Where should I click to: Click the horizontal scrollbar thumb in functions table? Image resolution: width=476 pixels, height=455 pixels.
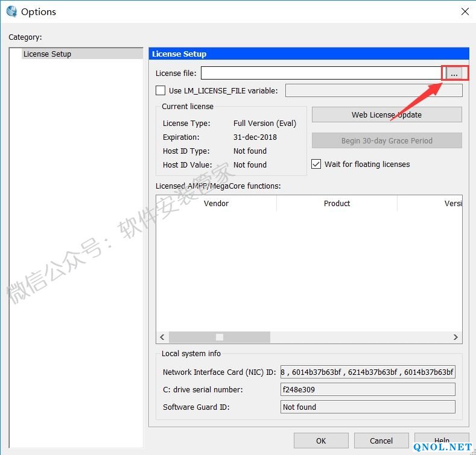click(x=220, y=337)
